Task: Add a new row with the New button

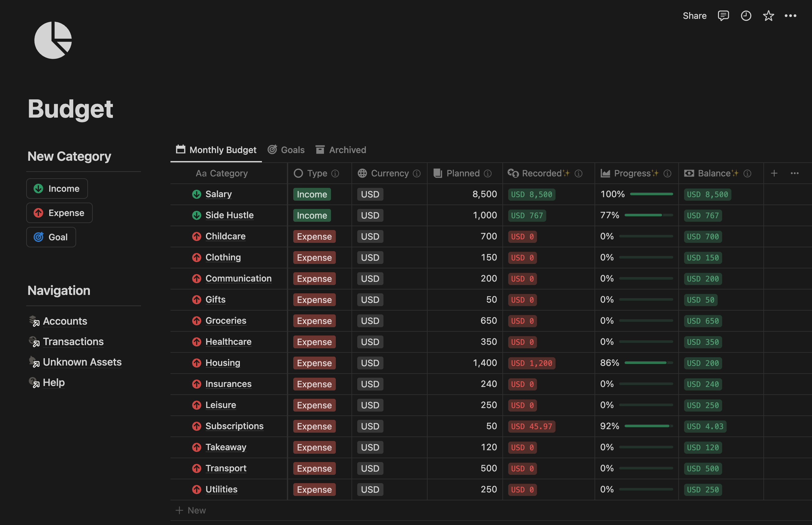Action: click(191, 510)
